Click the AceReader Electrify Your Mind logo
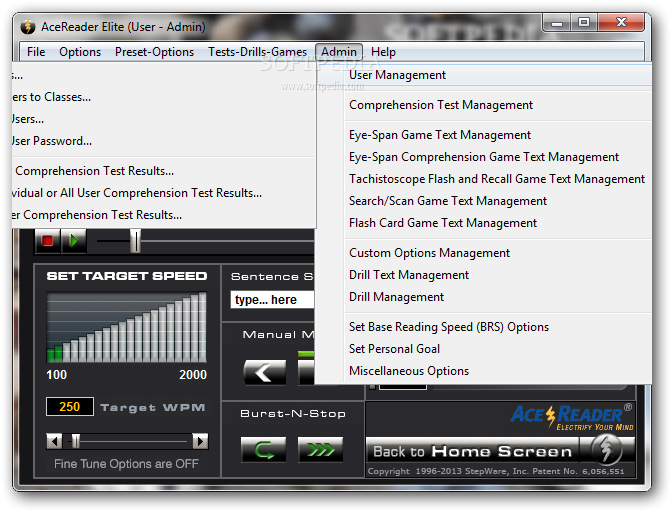 click(572, 416)
